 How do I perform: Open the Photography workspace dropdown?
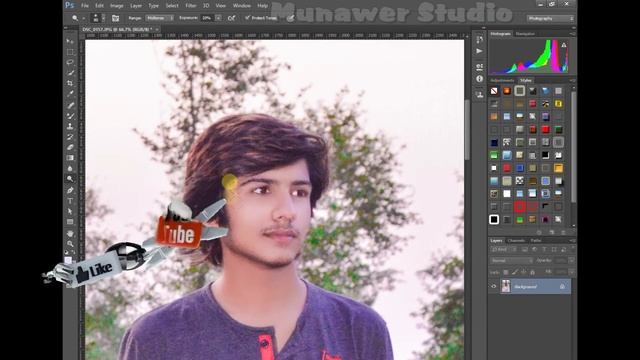coord(550,18)
